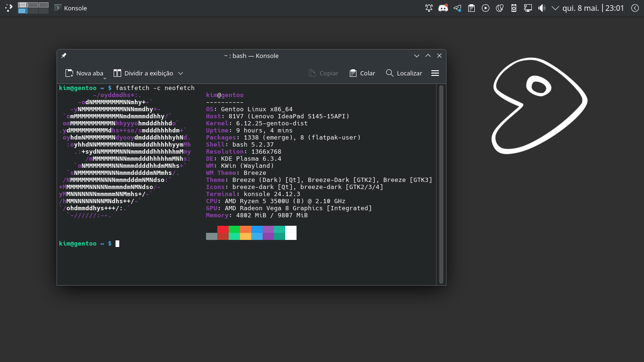644x362 pixels.
Task: Click the 'Packages: 1338 (emerge)' line
Action: 283,138
